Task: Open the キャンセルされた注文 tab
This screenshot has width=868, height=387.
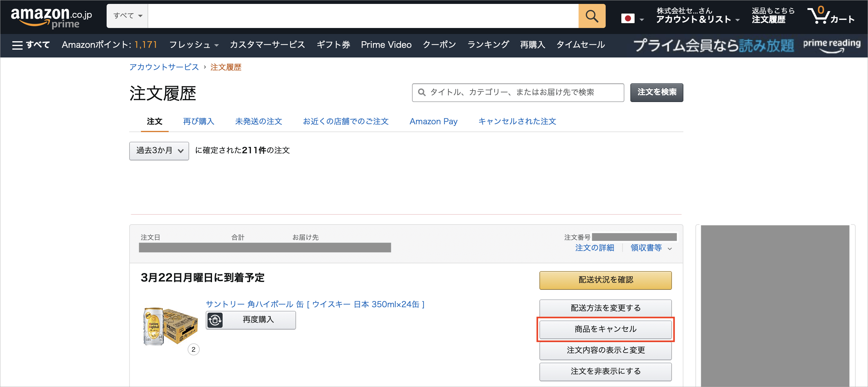Action: click(517, 122)
